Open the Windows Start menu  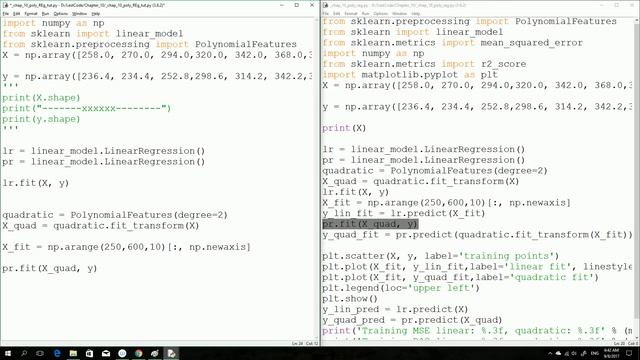(7, 353)
